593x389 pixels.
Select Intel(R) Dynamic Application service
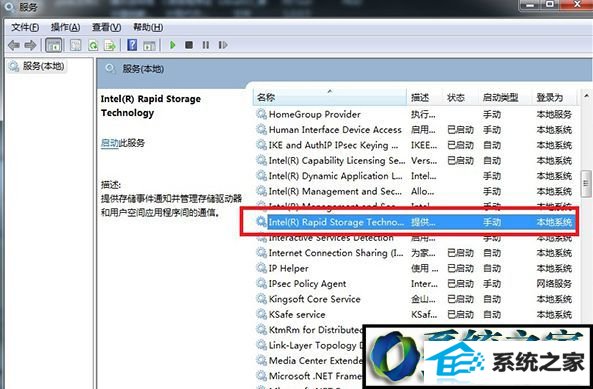click(415, 176)
